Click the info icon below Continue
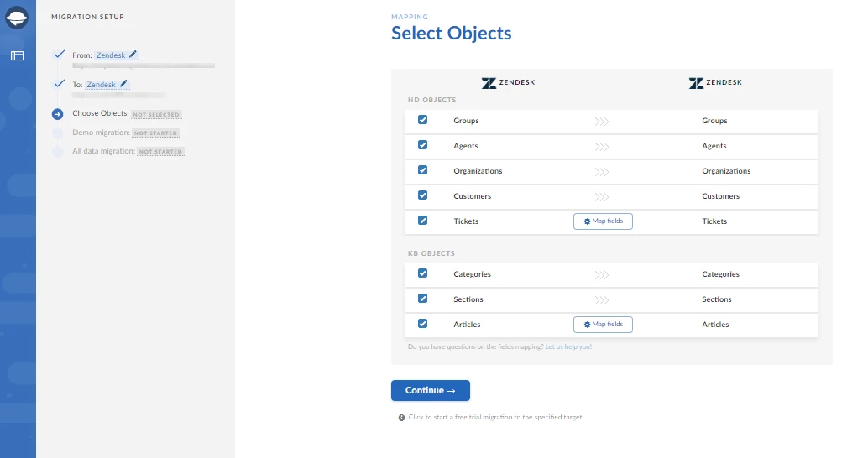The width and height of the screenshot is (868, 458). click(402, 418)
